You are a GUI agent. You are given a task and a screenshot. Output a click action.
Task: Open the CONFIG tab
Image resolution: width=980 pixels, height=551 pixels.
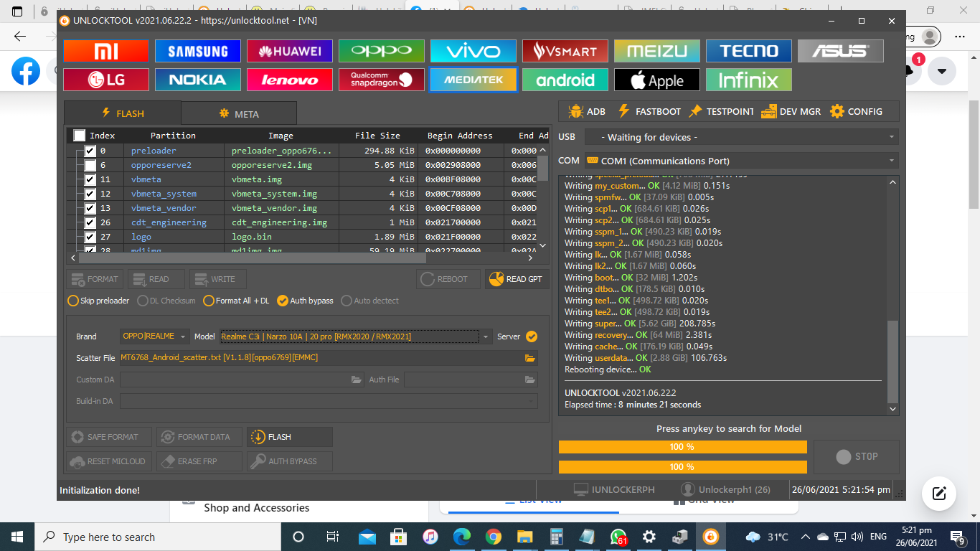coord(856,111)
